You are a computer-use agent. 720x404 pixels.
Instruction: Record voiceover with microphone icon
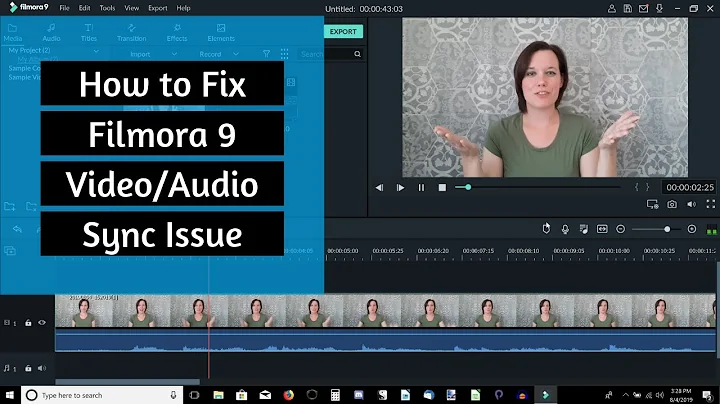coord(565,229)
